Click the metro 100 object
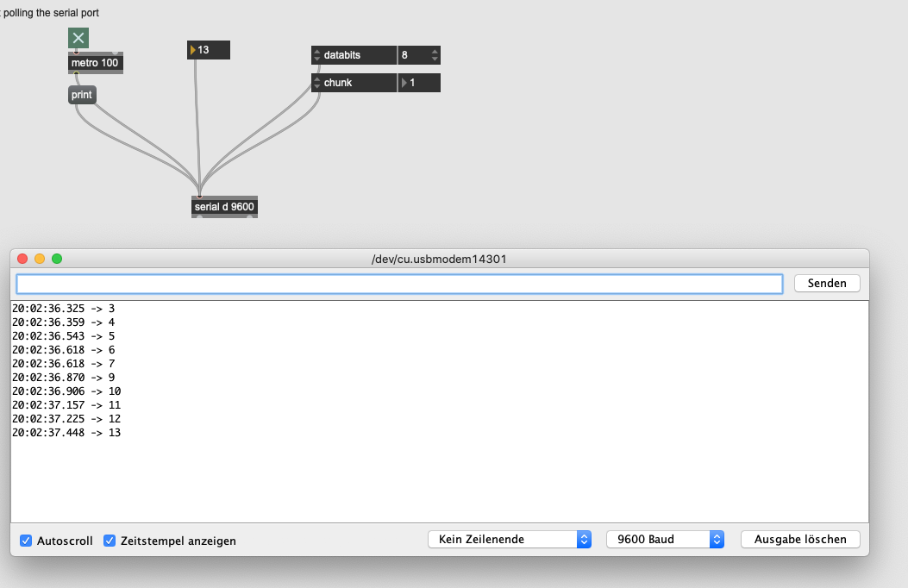The height and width of the screenshot is (588, 908). pos(96,62)
